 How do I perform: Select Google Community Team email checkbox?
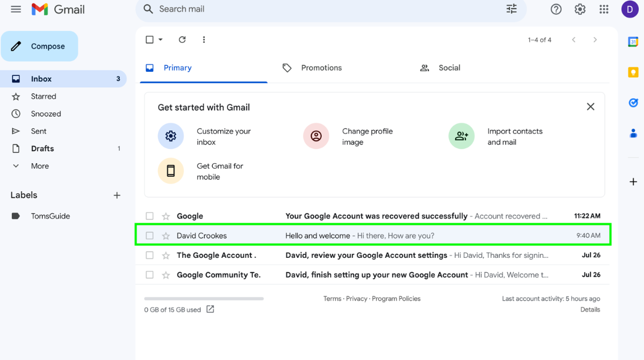pos(149,275)
